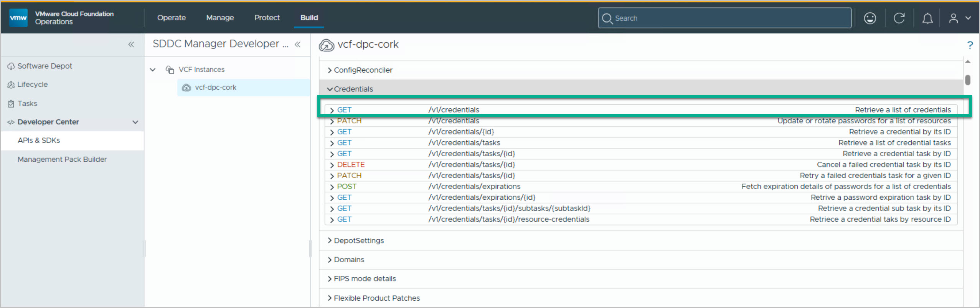The width and height of the screenshot is (980, 308).
Task: Expand GET /v1/credentials/expirations/{id} row
Action: 332,198
